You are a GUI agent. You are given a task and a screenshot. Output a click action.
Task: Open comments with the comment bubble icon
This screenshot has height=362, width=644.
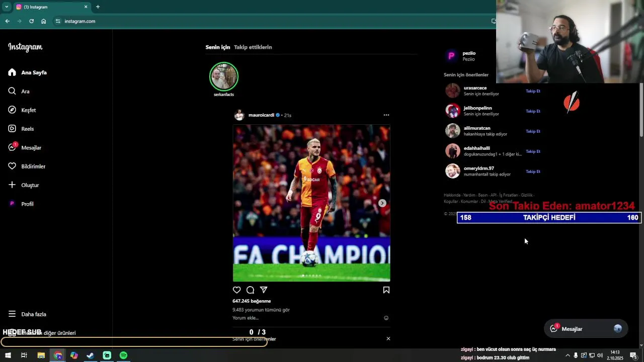click(250, 290)
